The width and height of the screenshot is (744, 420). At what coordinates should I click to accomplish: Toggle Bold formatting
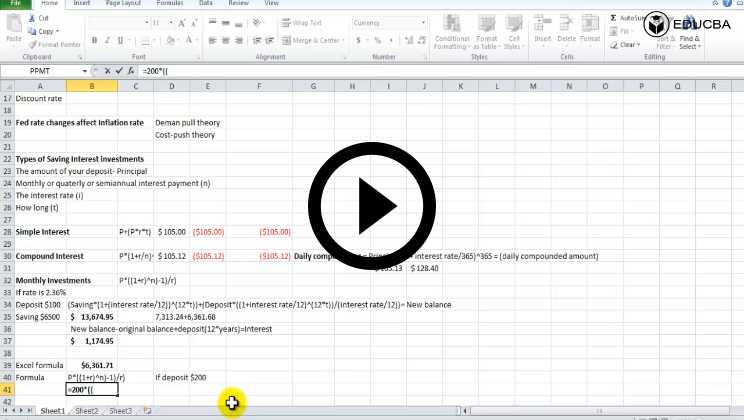click(95, 40)
